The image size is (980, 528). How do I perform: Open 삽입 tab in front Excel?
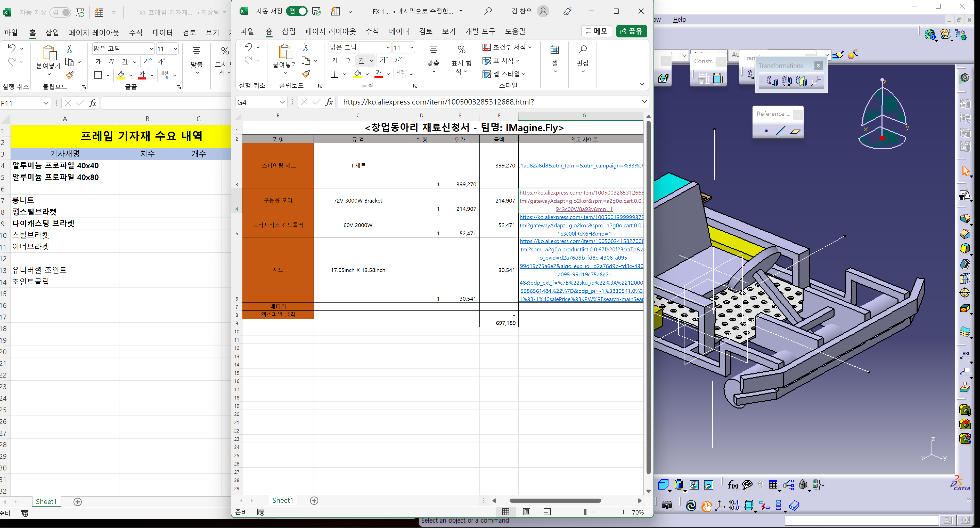pos(289,31)
